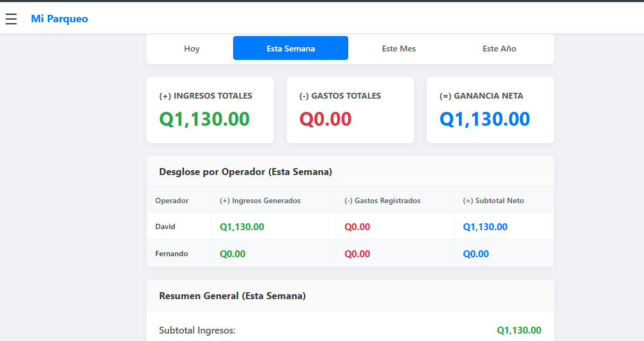This screenshot has width=644, height=341.
Task: Switch to the Hoy tab
Action: [192, 49]
